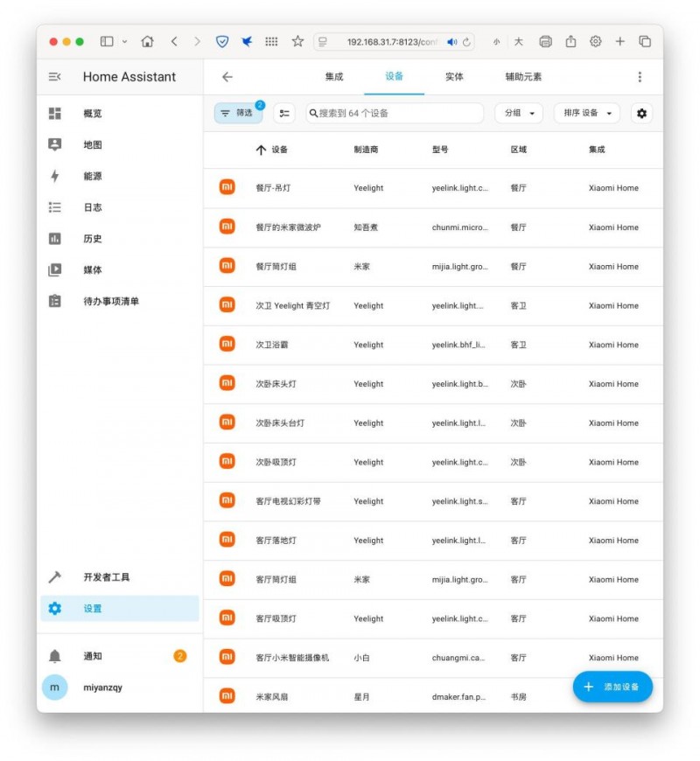Collapse the Home Assistant sidebar menu
The height and width of the screenshot is (761, 700).
coord(55,77)
